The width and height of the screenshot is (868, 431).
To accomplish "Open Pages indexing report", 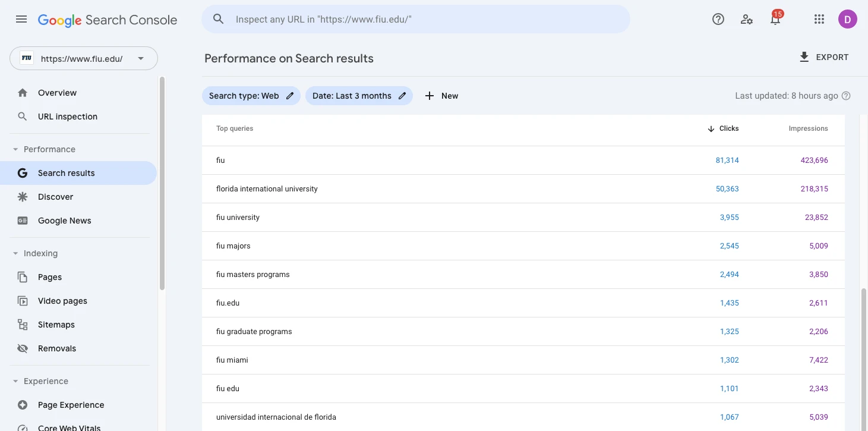I will [x=50, y=277].
